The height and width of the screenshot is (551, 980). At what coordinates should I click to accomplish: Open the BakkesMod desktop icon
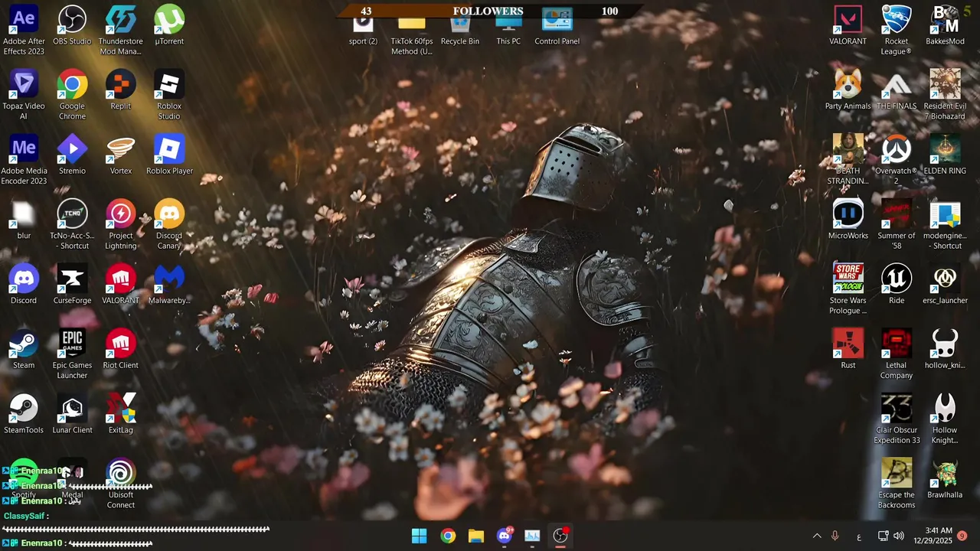(x=945, y=26)
